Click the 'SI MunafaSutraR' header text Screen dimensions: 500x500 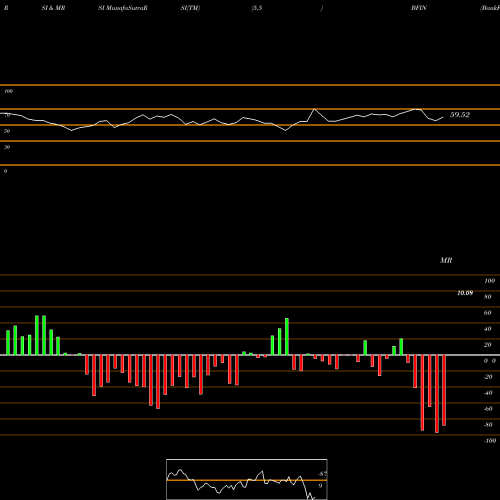(x=123, y=8)
